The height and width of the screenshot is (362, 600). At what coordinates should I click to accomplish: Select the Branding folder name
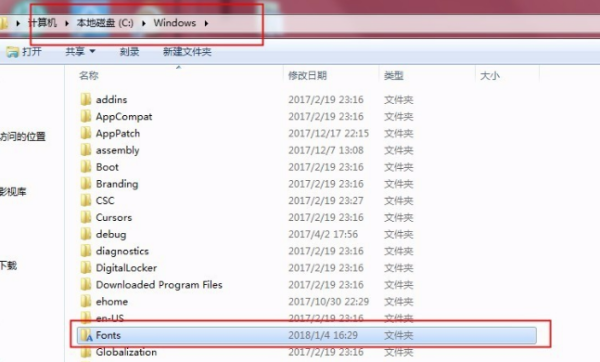click(x=117, y=184)
